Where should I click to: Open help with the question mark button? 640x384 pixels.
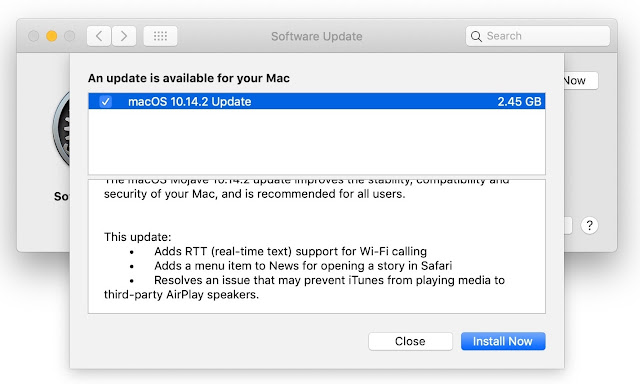[589, 225]
